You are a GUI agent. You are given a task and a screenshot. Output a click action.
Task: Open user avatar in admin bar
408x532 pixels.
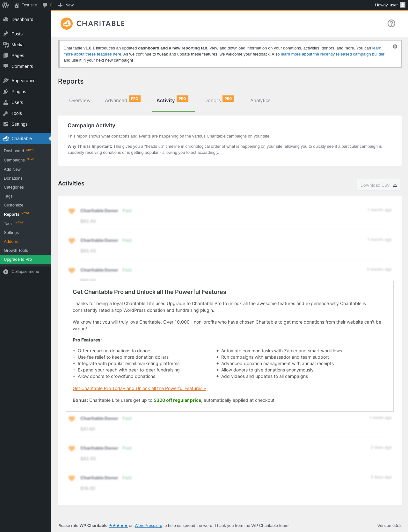[x=403, y=5]
